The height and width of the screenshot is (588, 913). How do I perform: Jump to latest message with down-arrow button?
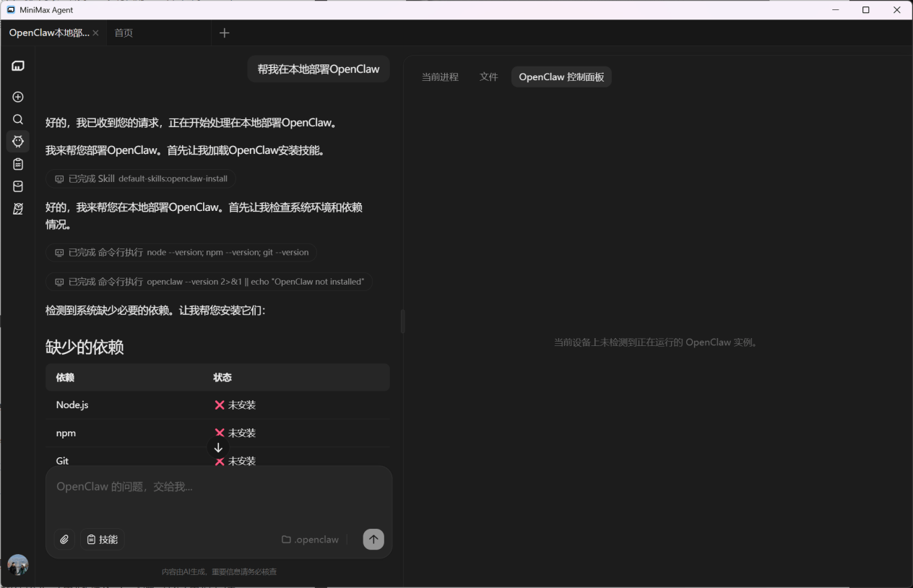pos(218,448)
